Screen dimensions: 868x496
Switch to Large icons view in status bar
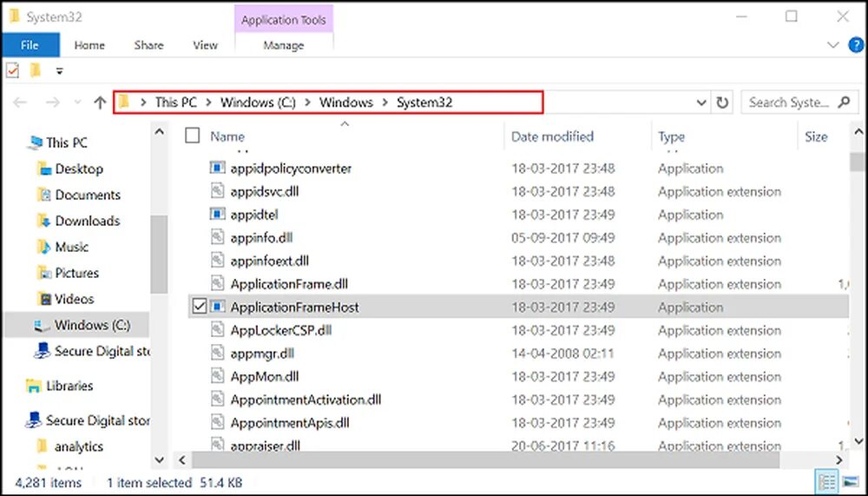(850, 482)
